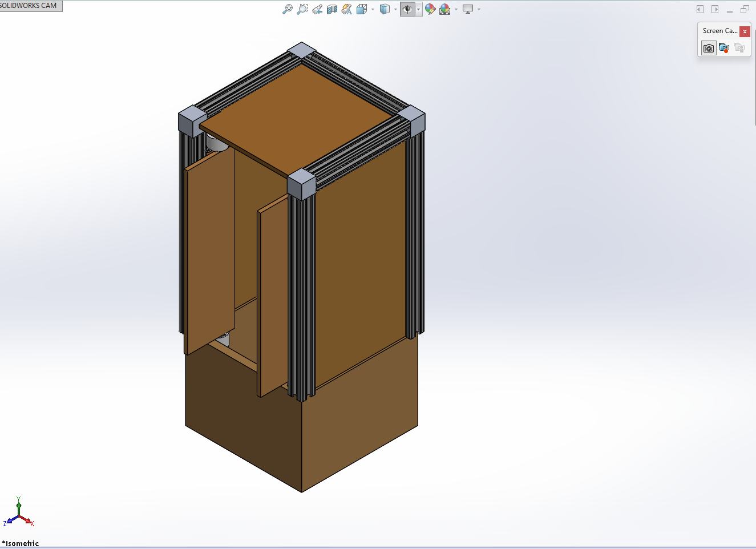The height and width of the screenshot is (549, 756).
Task: Click the XYZ orientation triad
Action: (x=19, y=513)
